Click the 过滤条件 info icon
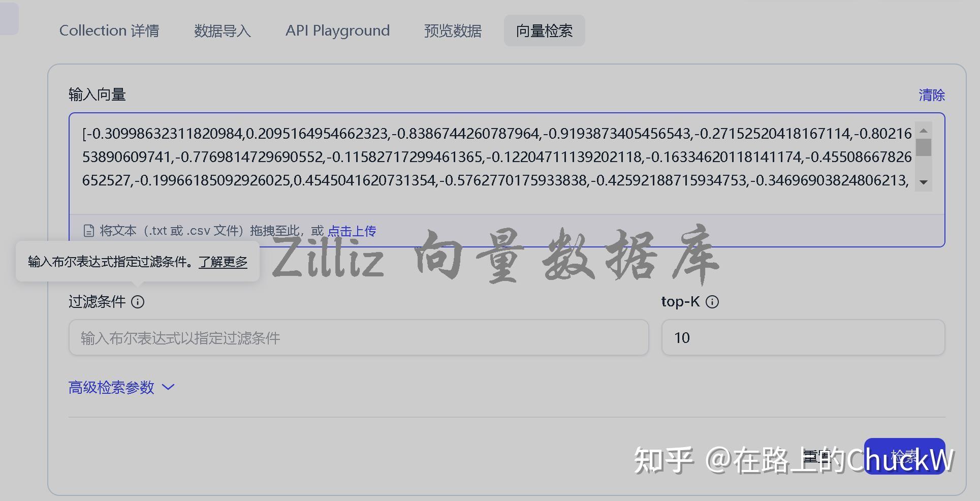Screen dimensions: 980x501 [137, 301]
